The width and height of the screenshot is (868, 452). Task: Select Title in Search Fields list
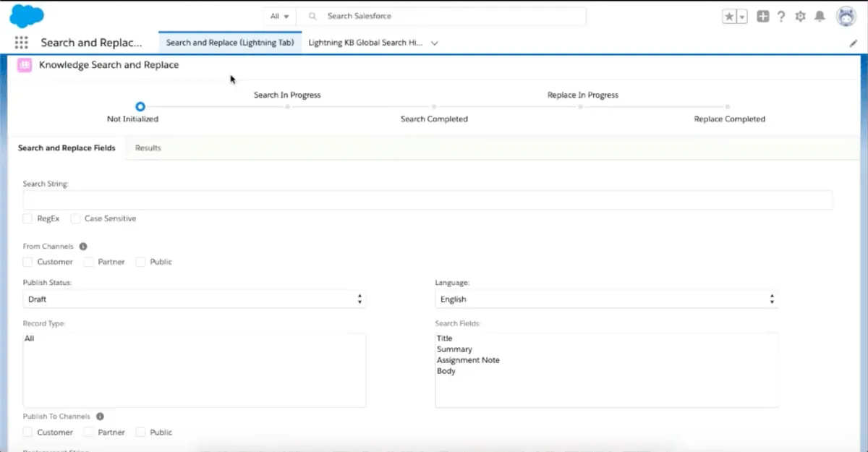point(444,338)
